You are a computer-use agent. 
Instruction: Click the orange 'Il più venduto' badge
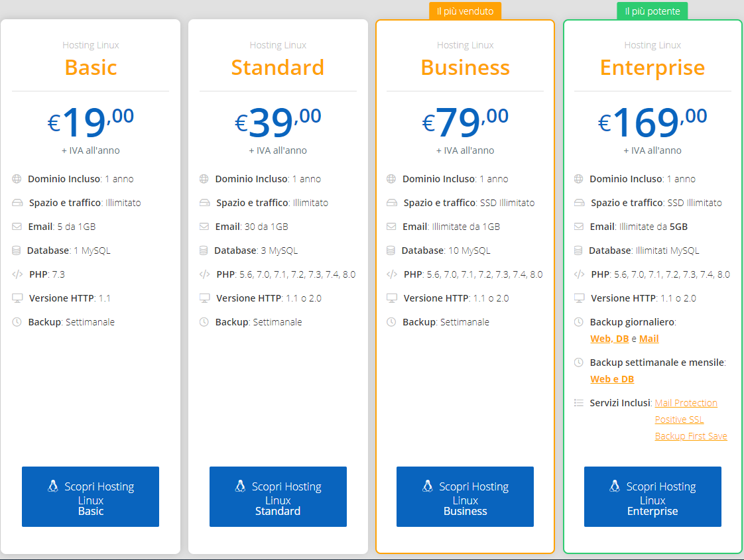pos(465,11)
